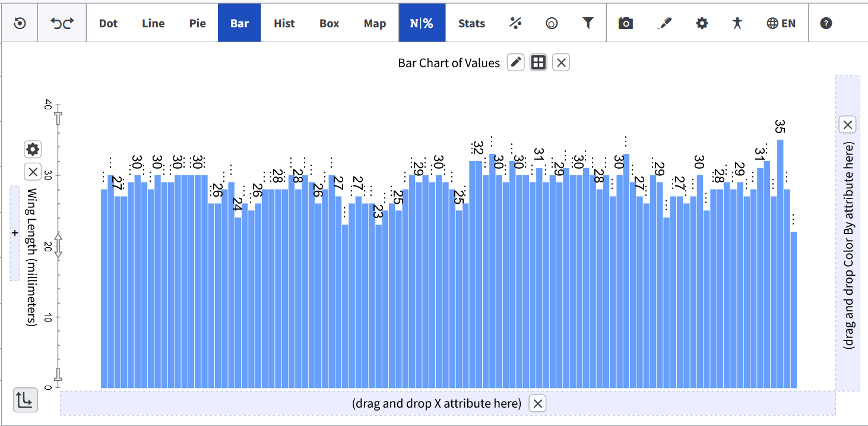This screenshot has width=868, height=426.
Task: Click the grid layout icon beside title
Action: click(538, 62)
